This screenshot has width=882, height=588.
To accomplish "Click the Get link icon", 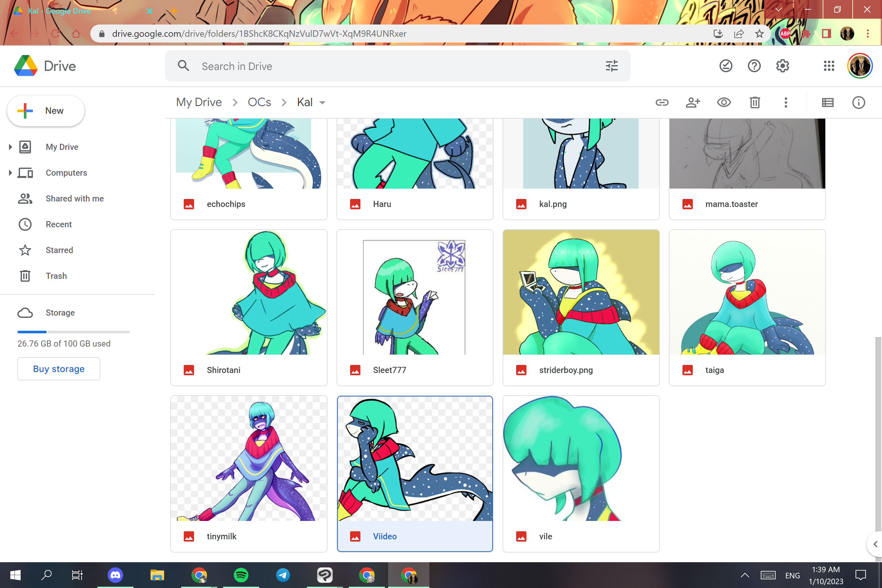I will [x=662, y=103].
